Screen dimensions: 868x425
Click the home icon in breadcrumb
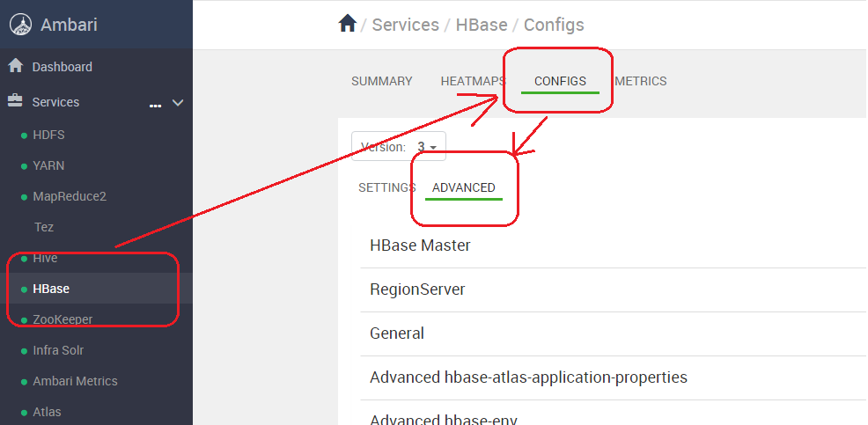point(347,24)
